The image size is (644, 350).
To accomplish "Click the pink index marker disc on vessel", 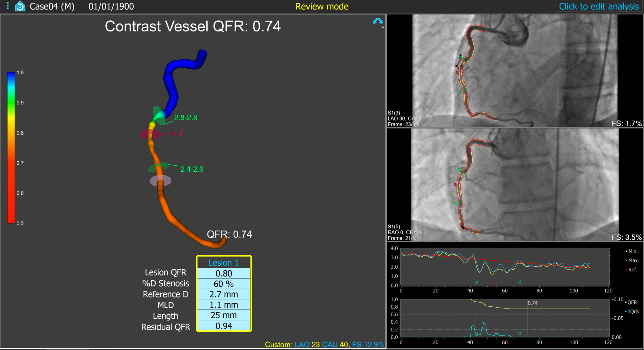I will (160, 181).
